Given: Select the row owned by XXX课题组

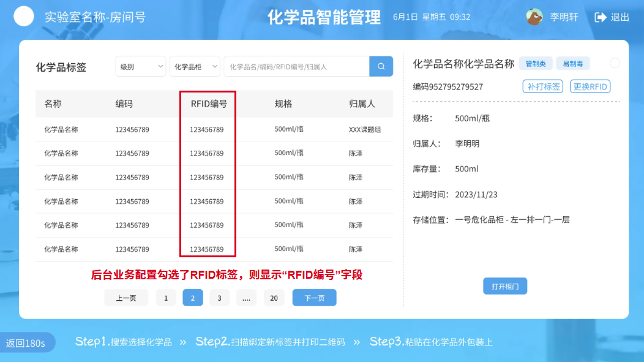Looking at the screenshot, I should pos(214,129).
